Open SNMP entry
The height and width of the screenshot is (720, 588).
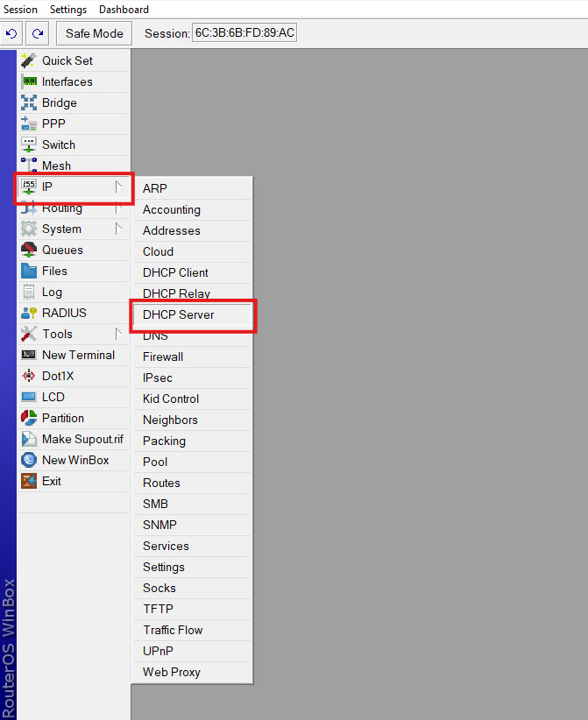193,526
